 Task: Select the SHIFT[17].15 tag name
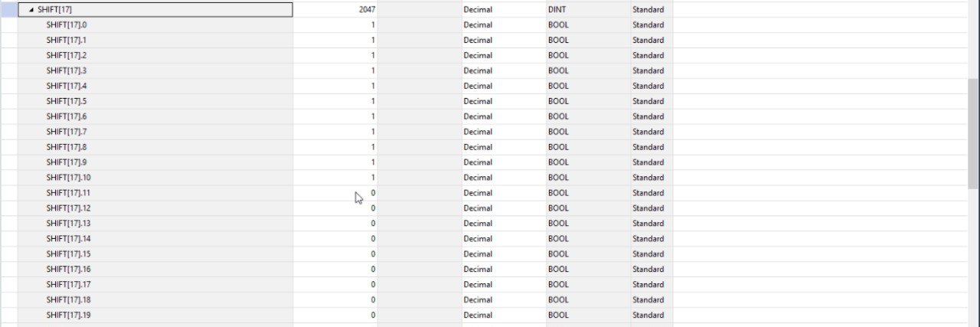point(68,253)
